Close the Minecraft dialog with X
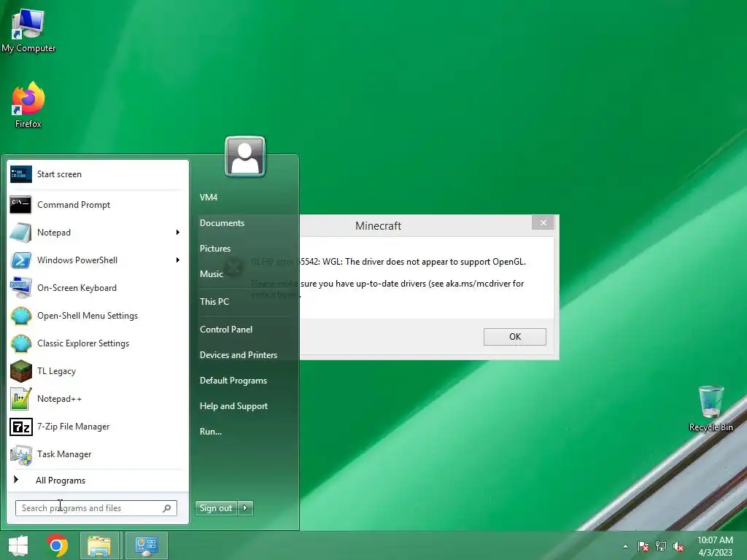Screen dimensions: 747x560 point(543,223)
